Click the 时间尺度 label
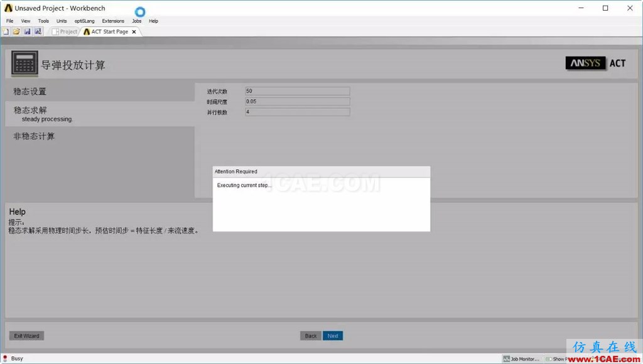The width and height of the screenshot is (643, 364). 217,102
